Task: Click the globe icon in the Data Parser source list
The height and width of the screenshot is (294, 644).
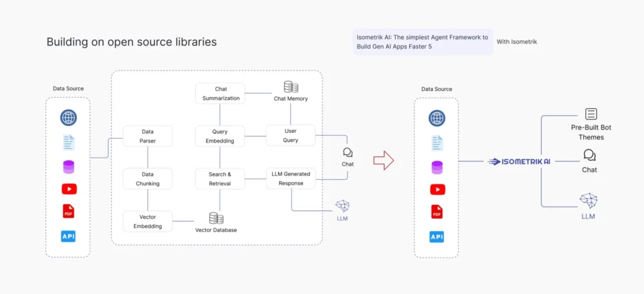Action: pyautogui.click(x=68, y=117)
